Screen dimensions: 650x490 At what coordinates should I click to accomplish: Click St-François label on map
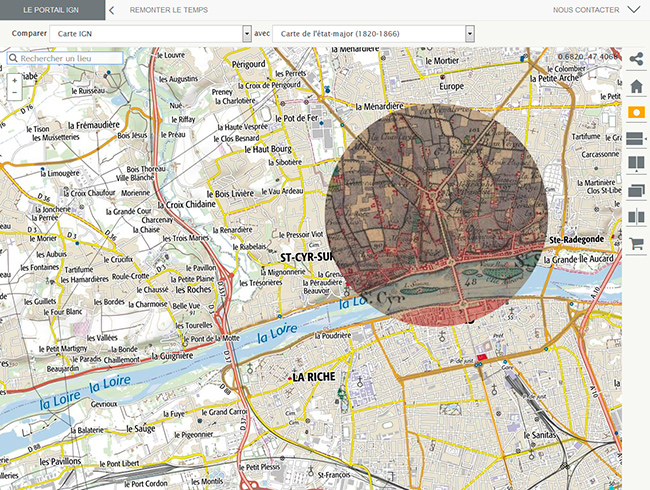coord(334,475)
